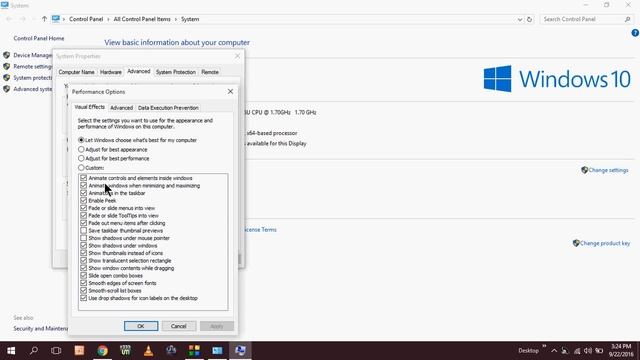This screenshot has width=640, height=360.
Task: Toggle Fade out menu items after clicking
Action: pos(84,223)
